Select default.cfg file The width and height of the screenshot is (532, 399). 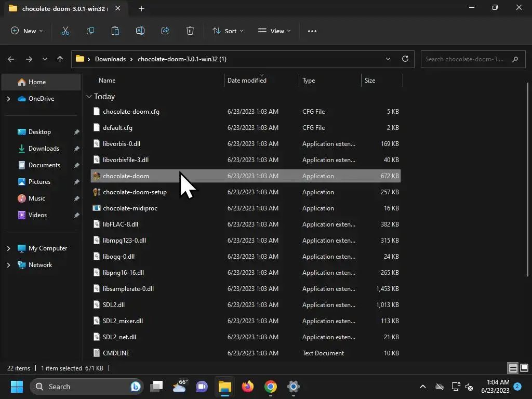[x=246, y=128]
